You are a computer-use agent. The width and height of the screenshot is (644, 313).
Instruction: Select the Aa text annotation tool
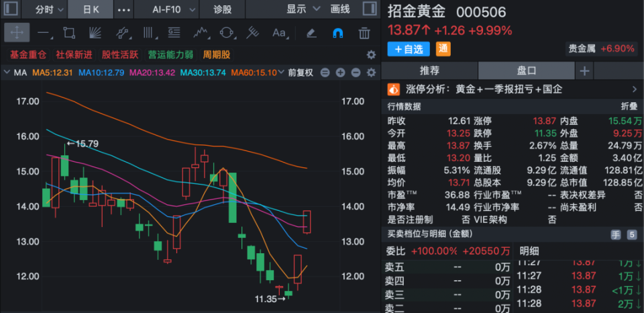[x=279, y=33]
